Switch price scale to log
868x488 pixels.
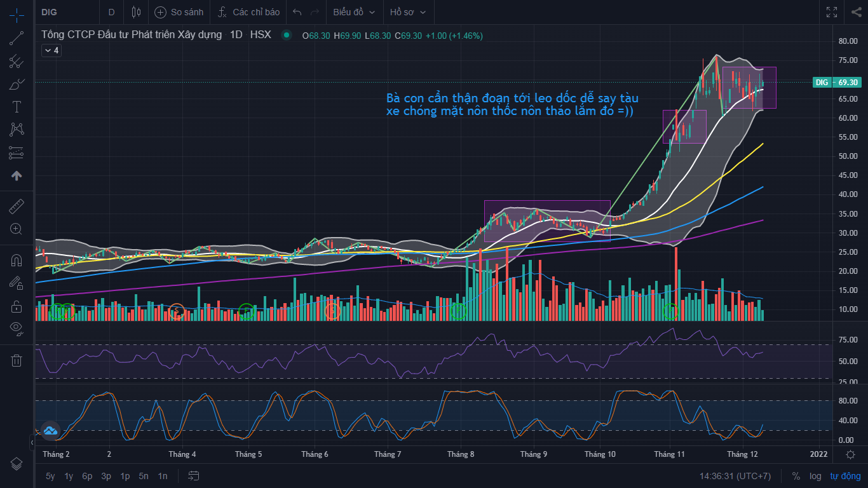[815, 476]
